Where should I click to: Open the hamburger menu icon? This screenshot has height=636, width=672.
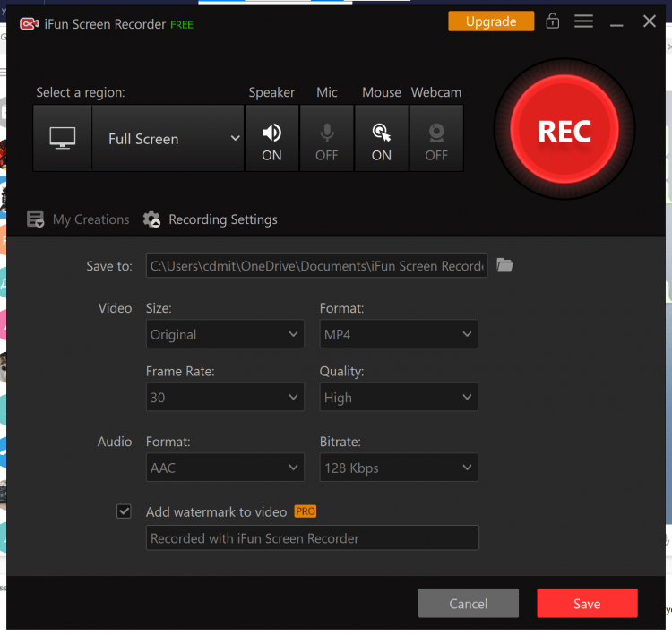point(583,21)
